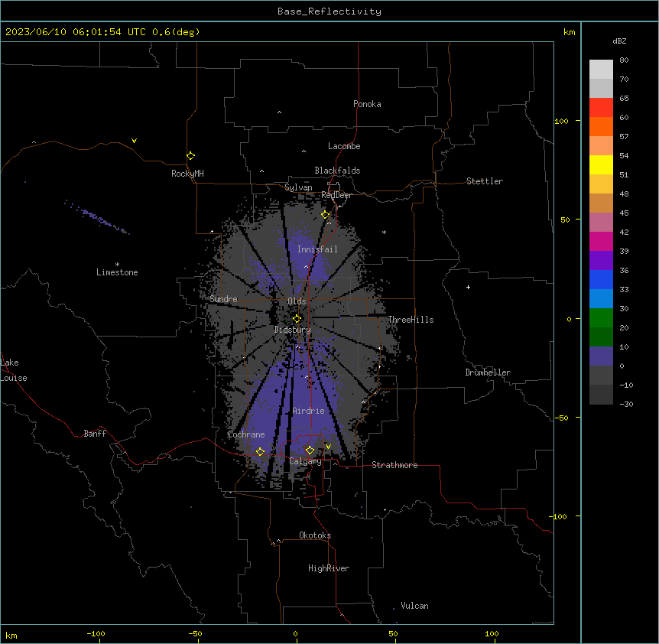Click the Ponoka town label
Viewport: 659px width, 644px height.
pyautogui.click(x=367, y=104)
